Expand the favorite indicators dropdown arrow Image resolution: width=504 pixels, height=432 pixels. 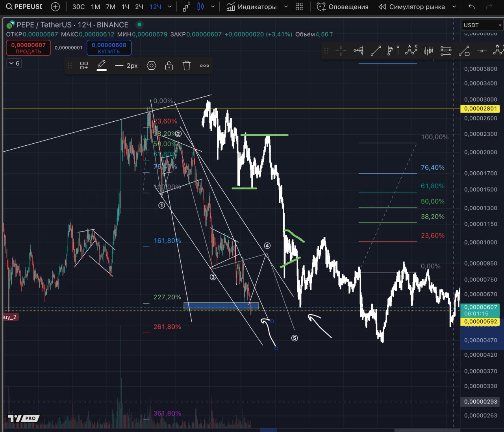pyautogui.click(x=286, y=7)
